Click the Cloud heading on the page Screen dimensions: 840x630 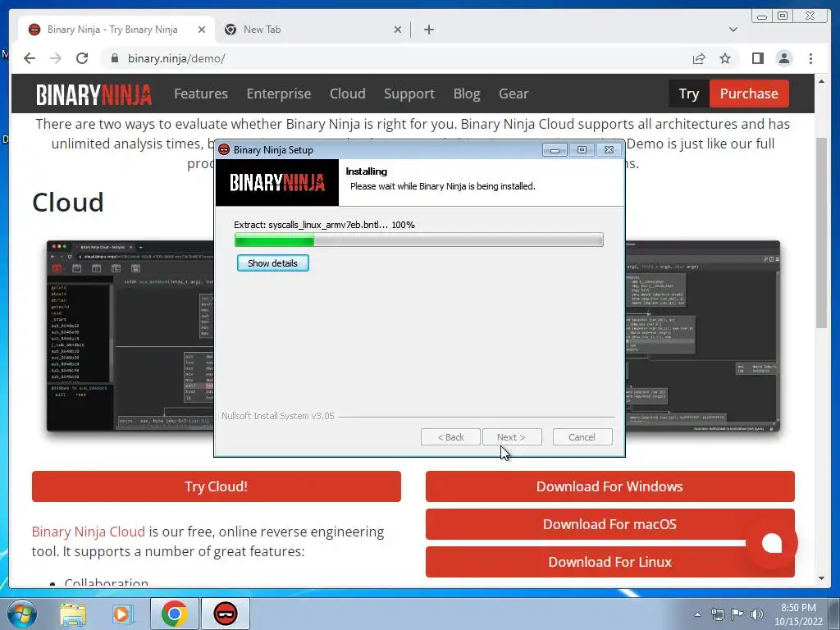68,203
